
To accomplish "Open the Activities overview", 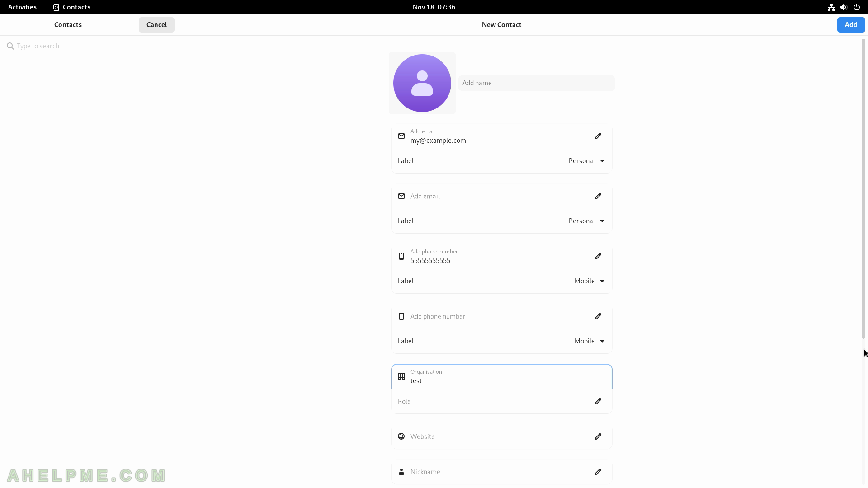I will (22, 7).
